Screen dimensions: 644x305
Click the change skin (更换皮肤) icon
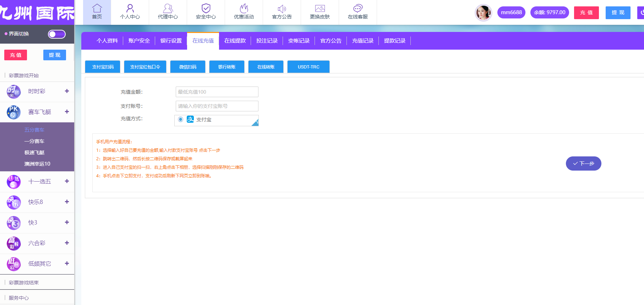[x=320, y=9]
